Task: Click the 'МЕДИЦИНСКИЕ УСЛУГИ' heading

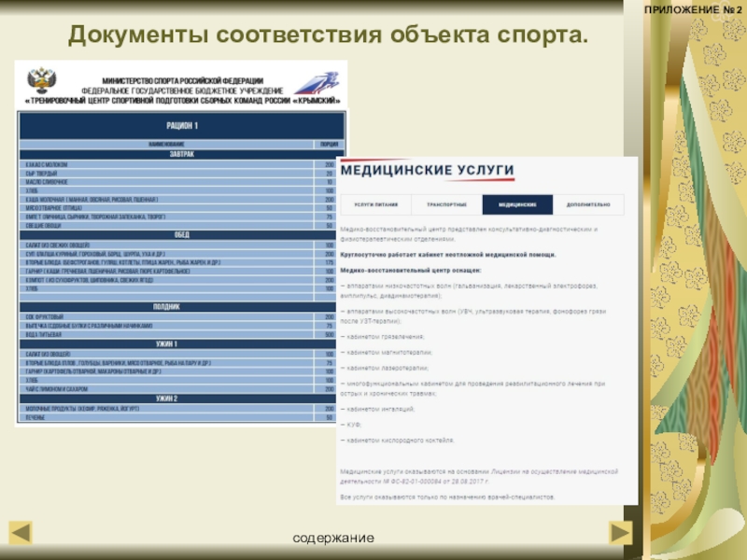Action: pos(428,170)
